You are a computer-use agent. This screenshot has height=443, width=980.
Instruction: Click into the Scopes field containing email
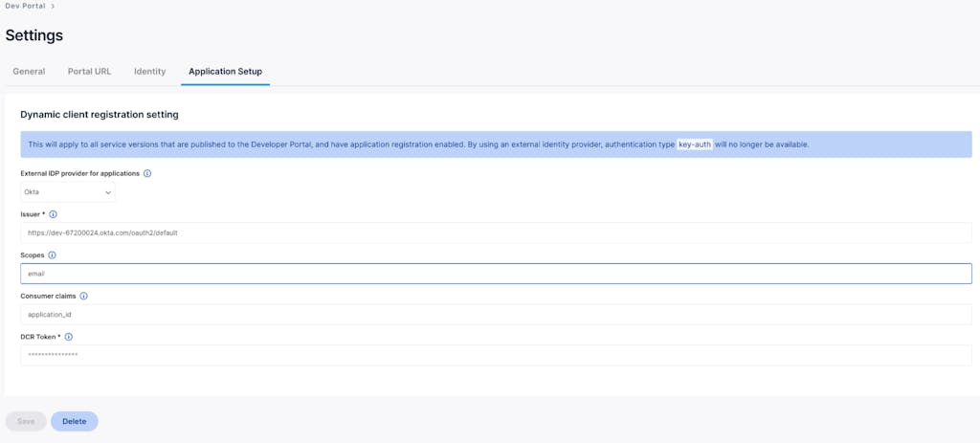click(x=496, y=274)
